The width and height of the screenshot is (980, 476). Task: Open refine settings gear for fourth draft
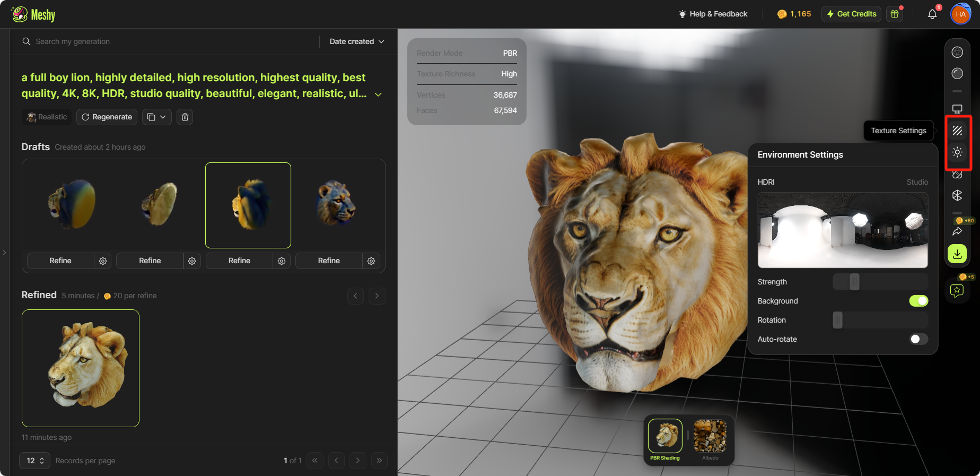click(x=371, y=261)
